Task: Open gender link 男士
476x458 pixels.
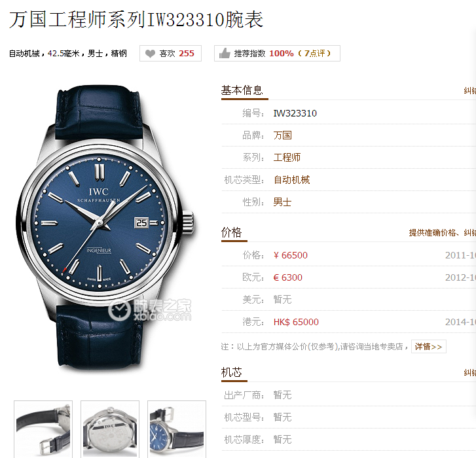Action: [282, 202]
